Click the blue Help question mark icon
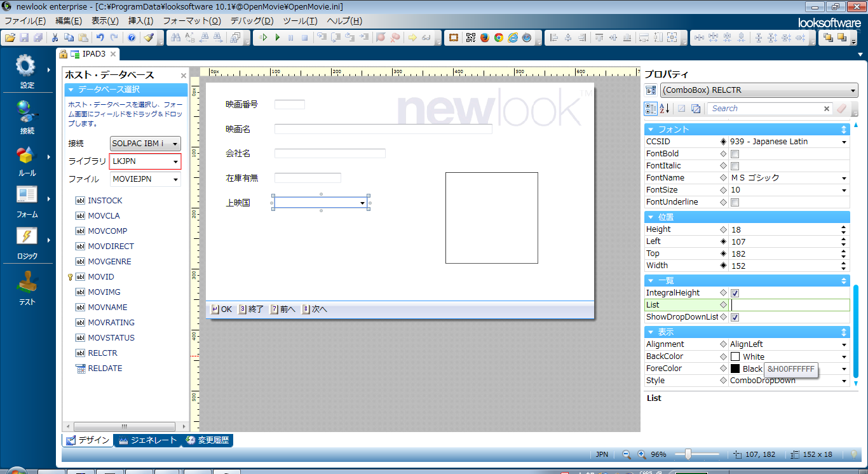The height and width of the screenshot is (474, 868). (132, 37)
